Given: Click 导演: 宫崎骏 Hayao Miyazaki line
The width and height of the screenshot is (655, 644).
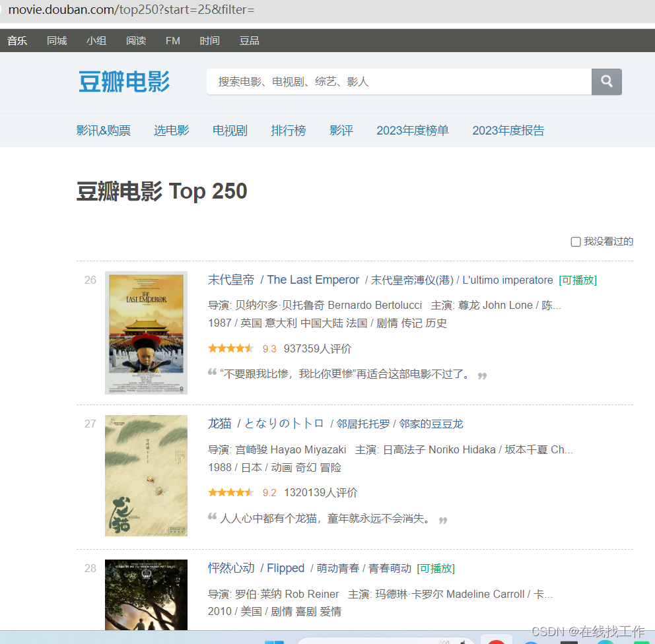Looking at the screenshot, I should [391, 449].
